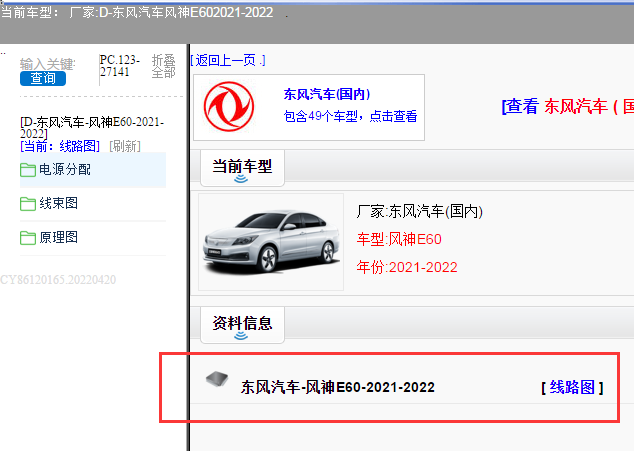Click the D-东风汽车-风神E60-2021-2022 sidebar heading
The image size is (634, 451).
click(92, 127)
